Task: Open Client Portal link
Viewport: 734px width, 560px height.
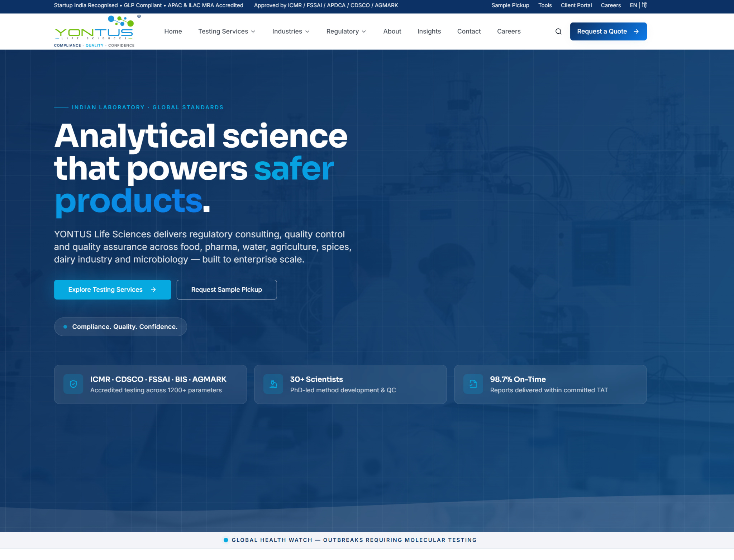Action: click(x=576, y=5)
